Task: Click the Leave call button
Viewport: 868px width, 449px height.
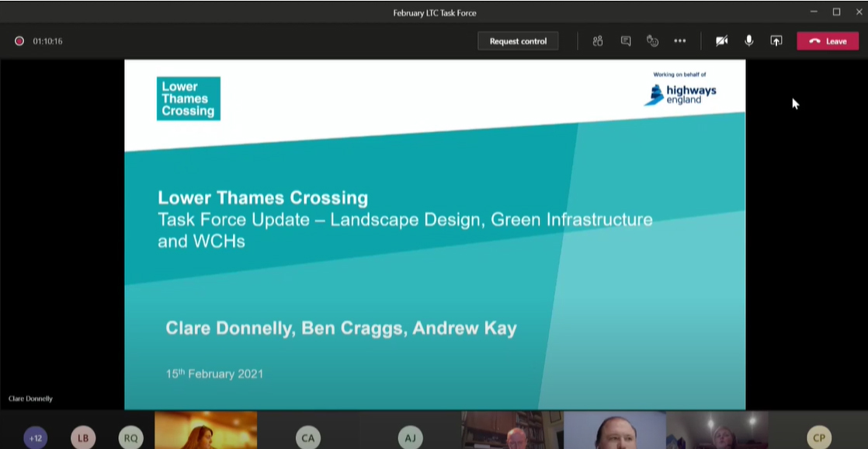Action: (828, 41)
